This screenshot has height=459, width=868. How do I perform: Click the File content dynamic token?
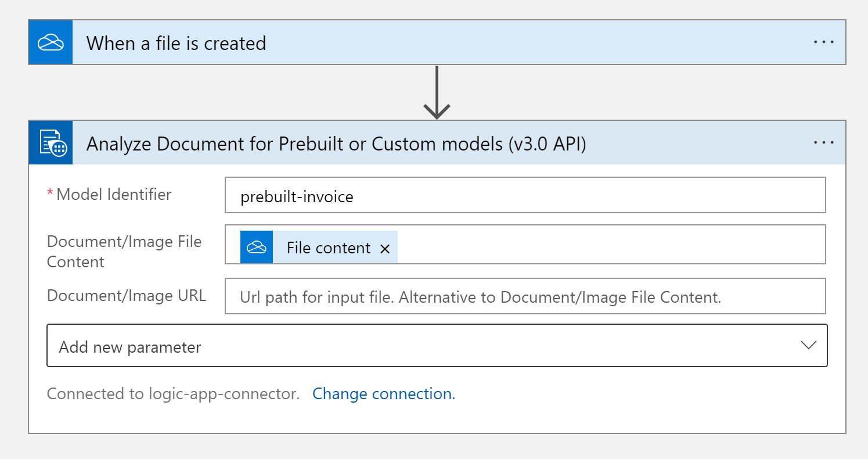pyautogui.click(x=328, y=248)
